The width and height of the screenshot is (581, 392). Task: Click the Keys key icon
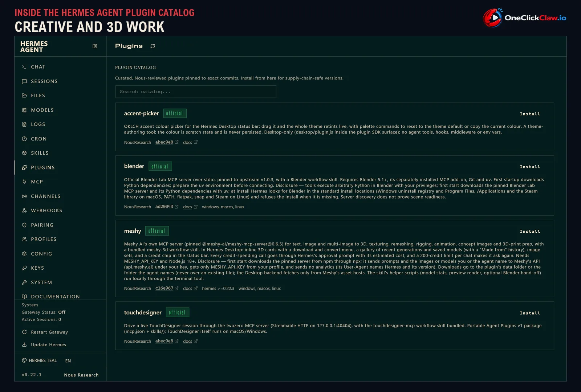click(x=24, y=268)
